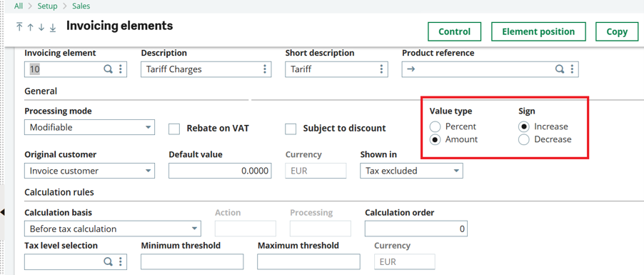Screen dimensions: 644x275
Task: Navigate to Sales breadcrumb
Action: point(81,6)
